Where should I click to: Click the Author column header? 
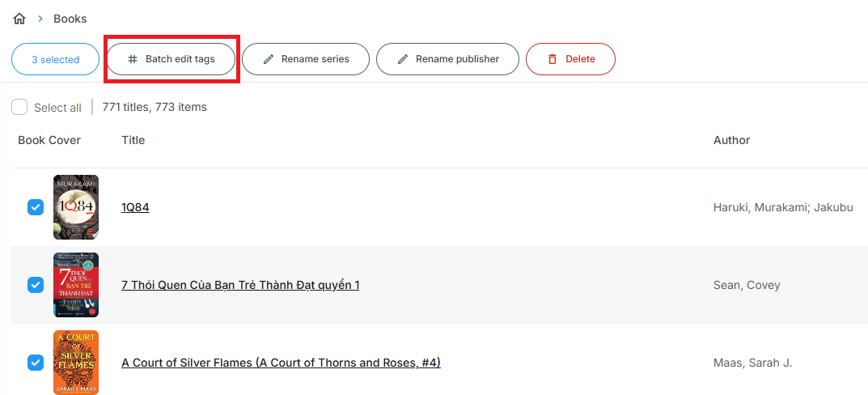click(732, 140)
